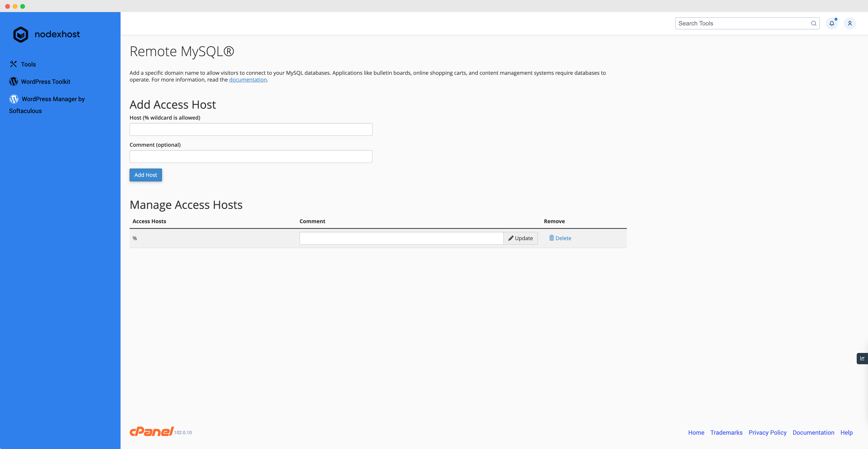This screenshot has width=868, height=449.
Task: Click the cPanel logo in footer
Action: click(152, 431)
